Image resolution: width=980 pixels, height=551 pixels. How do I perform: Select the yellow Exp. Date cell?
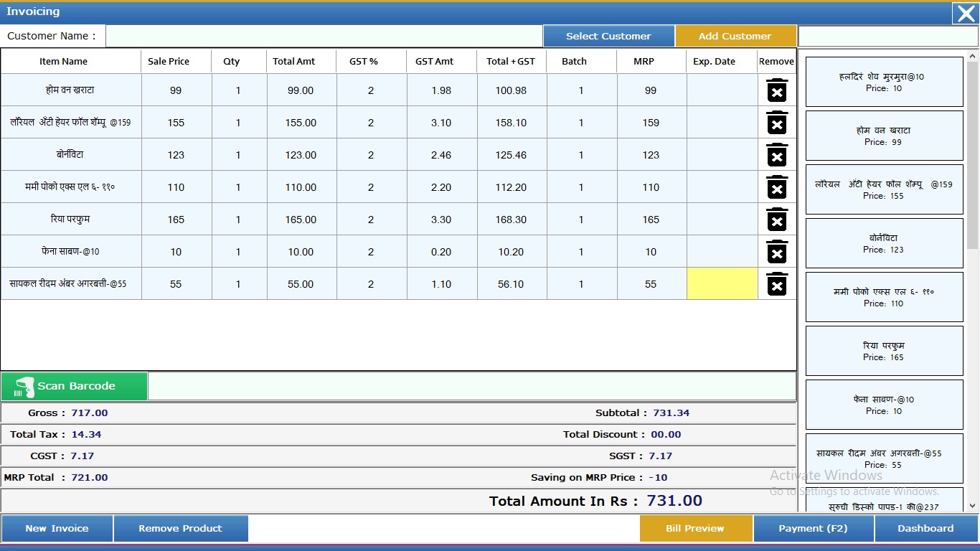(722, 284)
